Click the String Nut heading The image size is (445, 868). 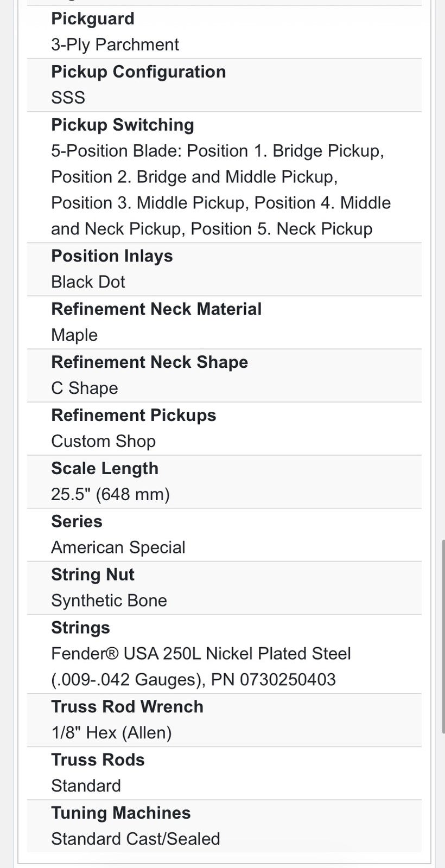(x=93, y=575)
